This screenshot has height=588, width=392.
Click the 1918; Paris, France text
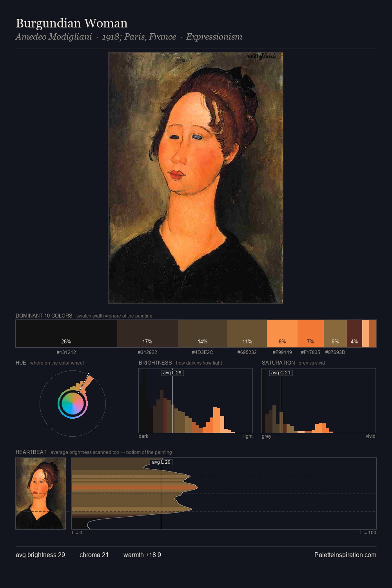coord(139,37)
